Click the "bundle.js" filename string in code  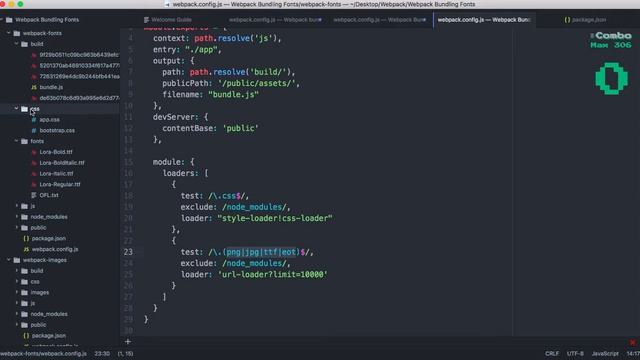233,95
